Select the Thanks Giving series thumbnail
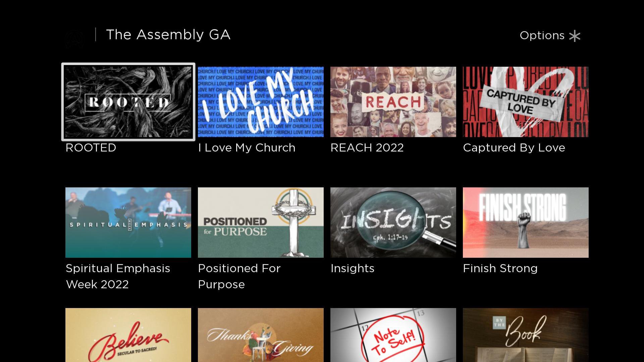 [261, 335]
